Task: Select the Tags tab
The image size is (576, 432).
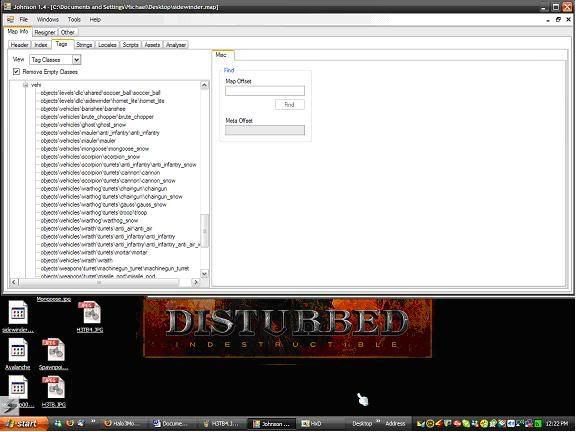Action: (62, 44)
